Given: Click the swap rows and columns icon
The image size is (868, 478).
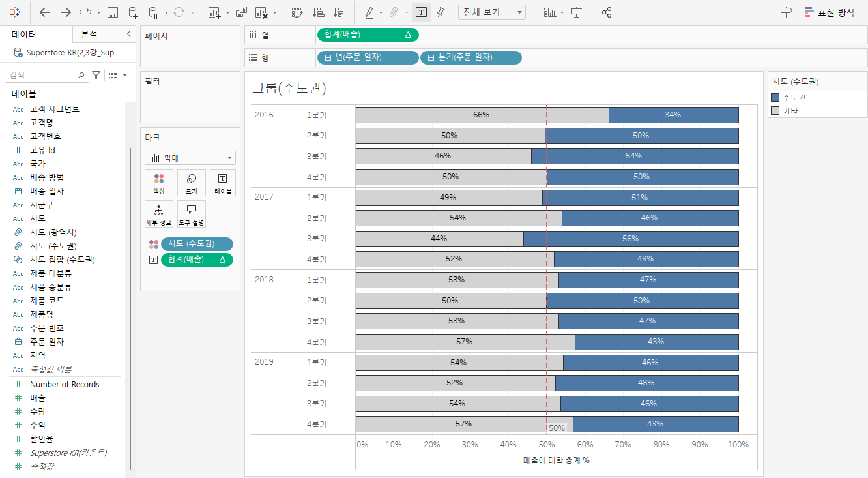Looking at the screenshot, I should [297, 12].
